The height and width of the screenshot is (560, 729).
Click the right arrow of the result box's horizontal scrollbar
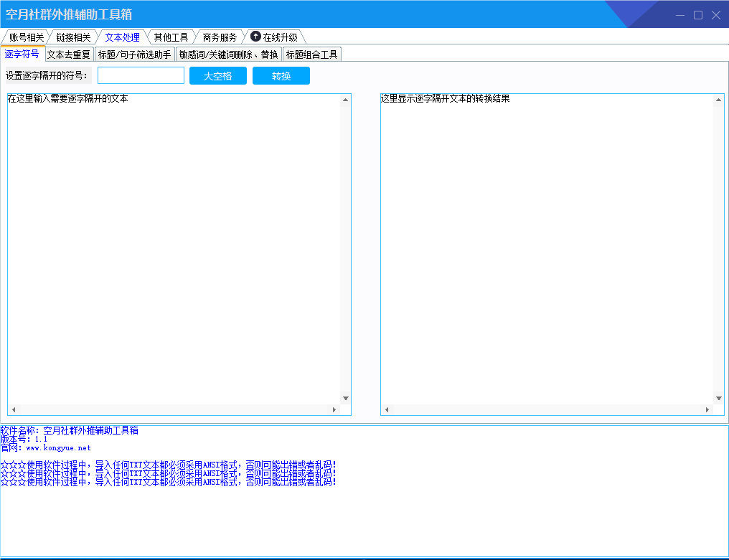tap(707, 410)
